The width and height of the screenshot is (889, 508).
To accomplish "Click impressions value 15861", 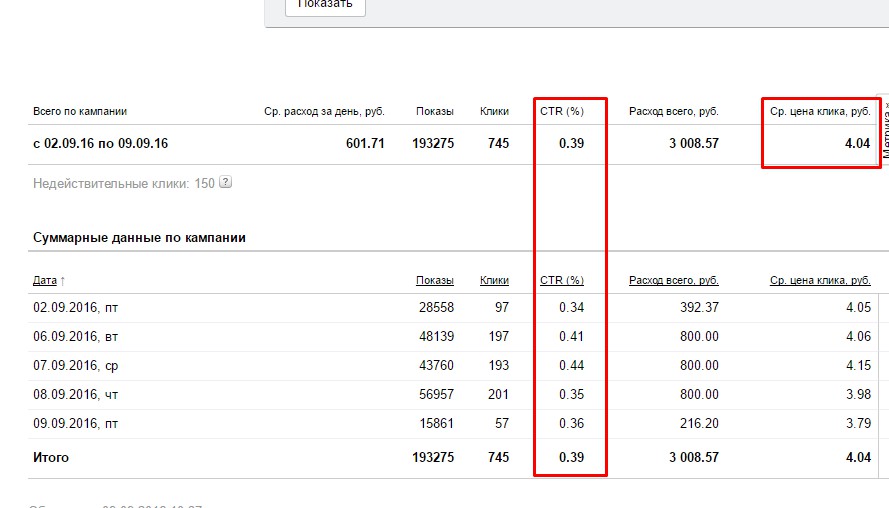I will pyautogui.click(x=437, y=424).
